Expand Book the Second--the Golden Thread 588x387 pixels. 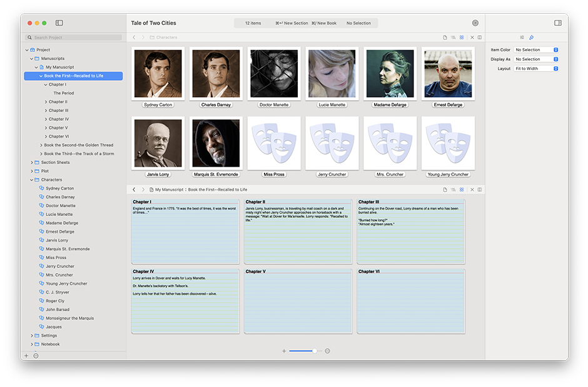point(41,145)
